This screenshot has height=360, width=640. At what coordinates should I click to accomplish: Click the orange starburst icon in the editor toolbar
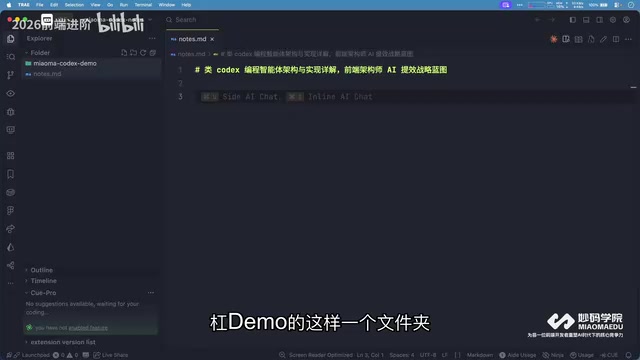(x=553, y=39)
